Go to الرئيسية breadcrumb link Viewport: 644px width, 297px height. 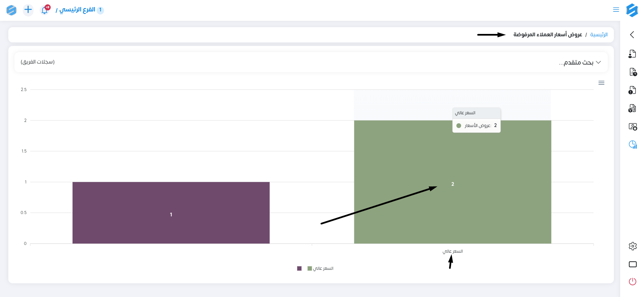click(599, 35)
